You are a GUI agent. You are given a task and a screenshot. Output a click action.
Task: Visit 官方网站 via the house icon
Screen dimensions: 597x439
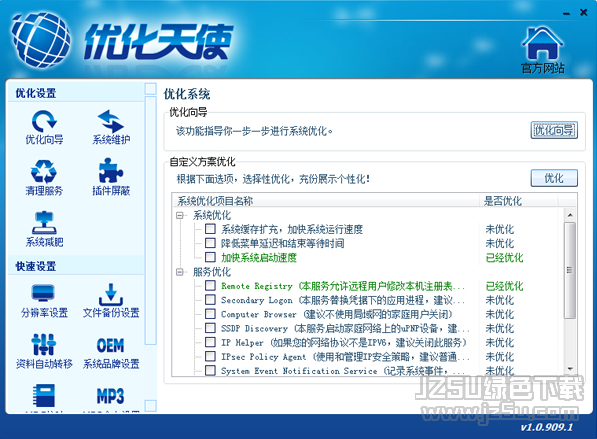pyautogui.click(x=543, y=50)
